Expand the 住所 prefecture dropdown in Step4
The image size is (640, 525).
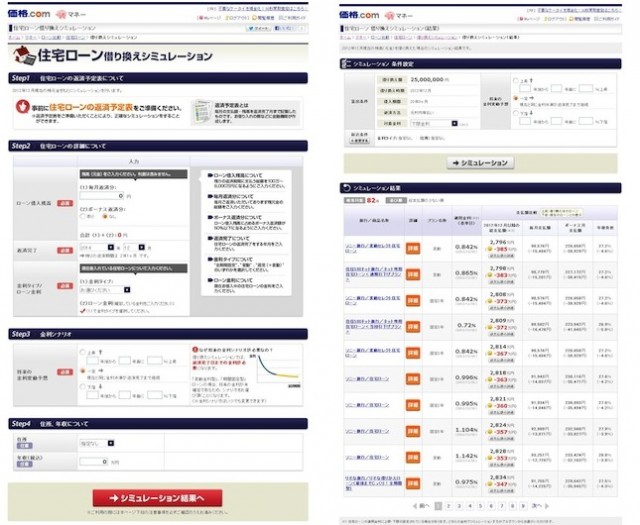coord(96,442)
